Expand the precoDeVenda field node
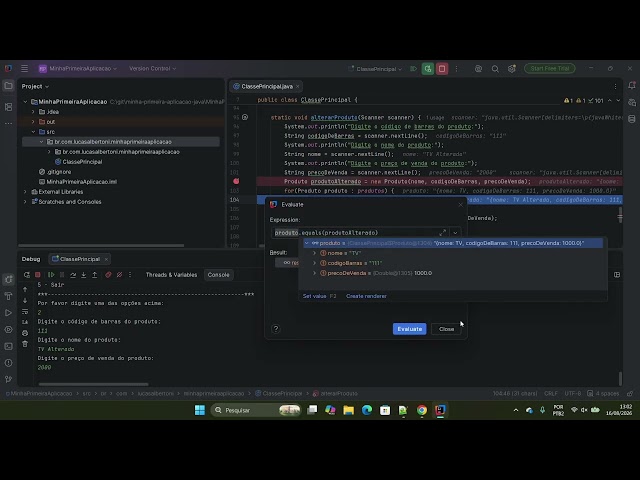Screen dimensions: 640x480 (314, 273)
